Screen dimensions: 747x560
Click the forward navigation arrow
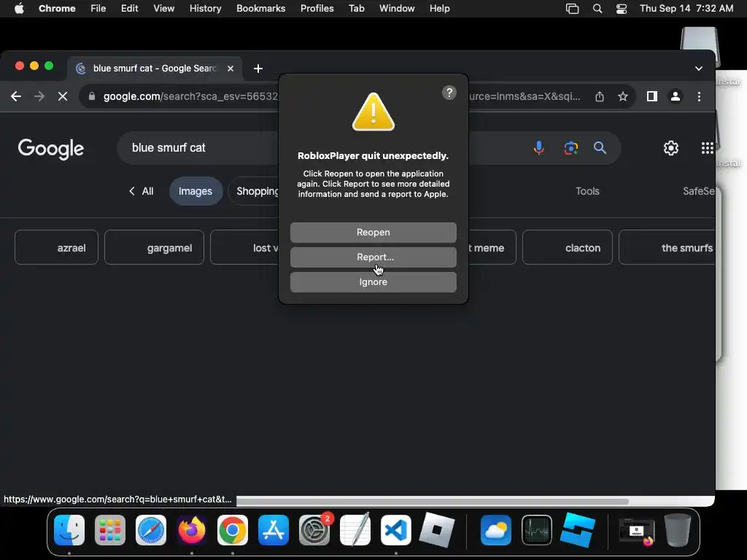click(x=39, y=97)
